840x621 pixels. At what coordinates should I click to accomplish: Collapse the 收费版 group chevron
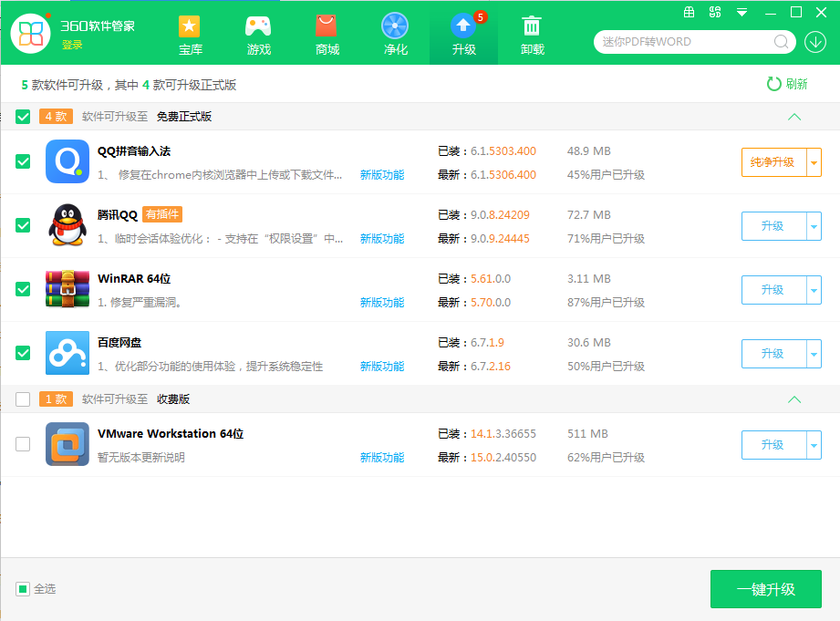click(x=794, y=399)
